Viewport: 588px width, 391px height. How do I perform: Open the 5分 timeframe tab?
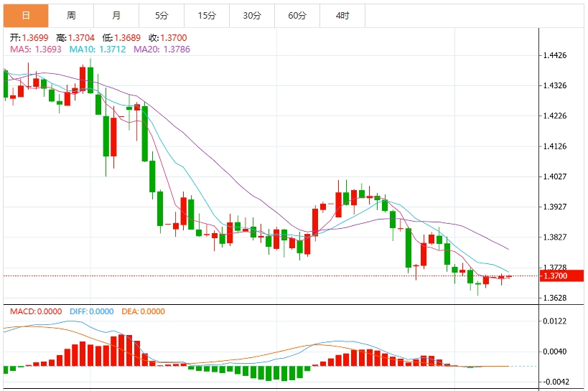pyautogui.click(x=162, y=16)
